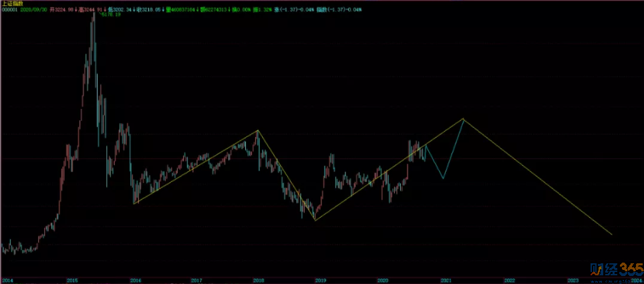This screenshot has width=644, height=284.
Task: Click the 上证指数 chart title
Action: (x=11, y=3)
